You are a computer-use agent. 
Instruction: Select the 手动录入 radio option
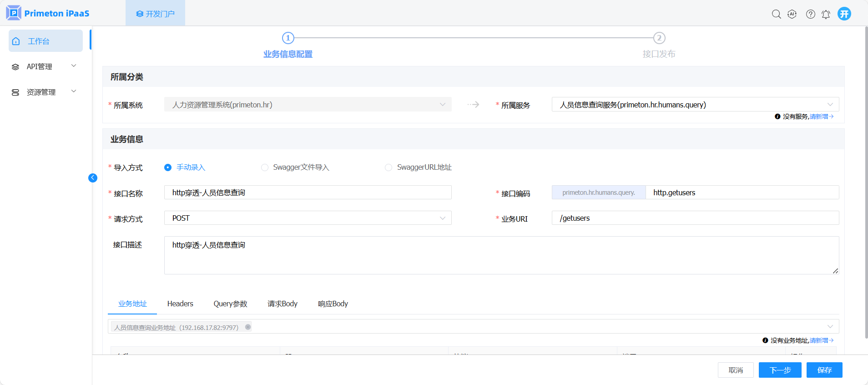[168, 167]
